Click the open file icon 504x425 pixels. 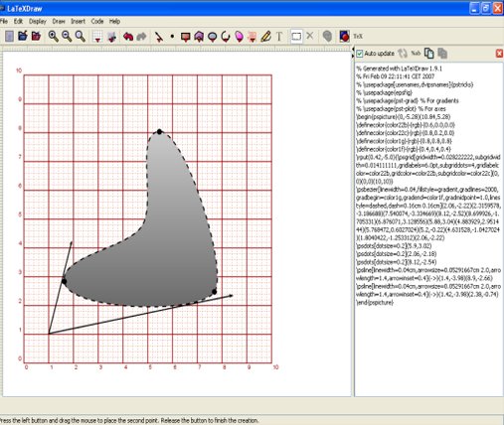23,36
